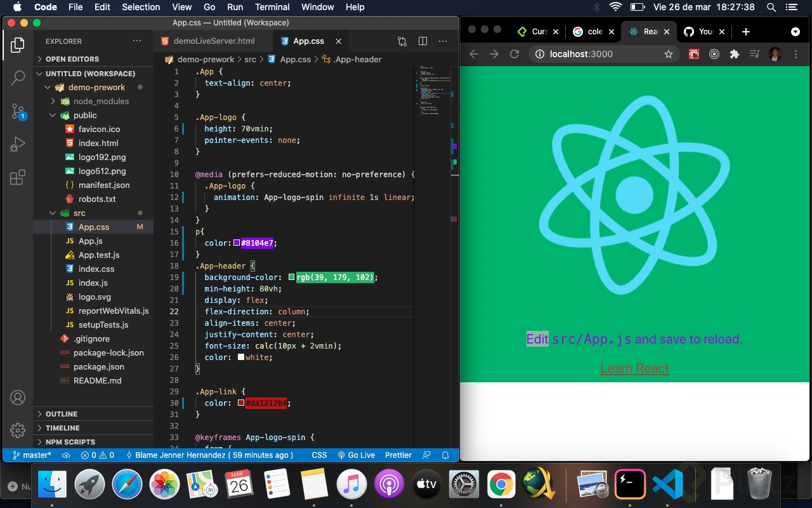Open notifications via the bell icon

tap(445, 455)
